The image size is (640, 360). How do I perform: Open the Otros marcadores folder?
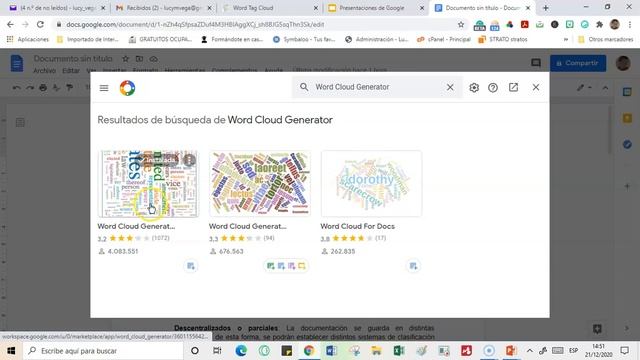[606, 39]
